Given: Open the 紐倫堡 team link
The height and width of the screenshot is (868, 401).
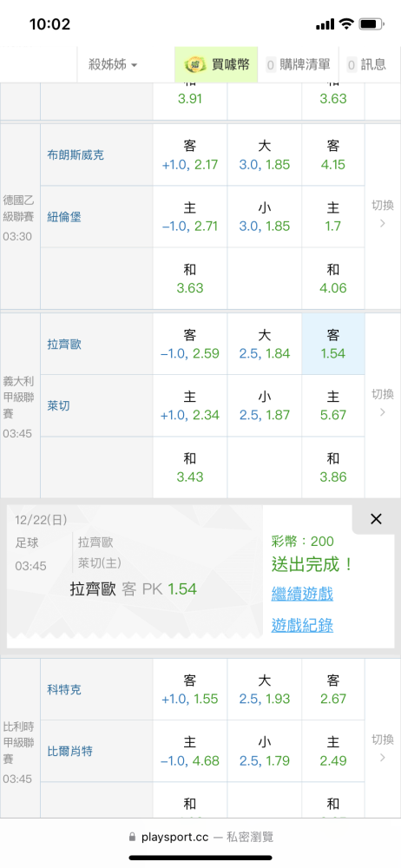Looking at the screenshot, I should pos(64,217).
